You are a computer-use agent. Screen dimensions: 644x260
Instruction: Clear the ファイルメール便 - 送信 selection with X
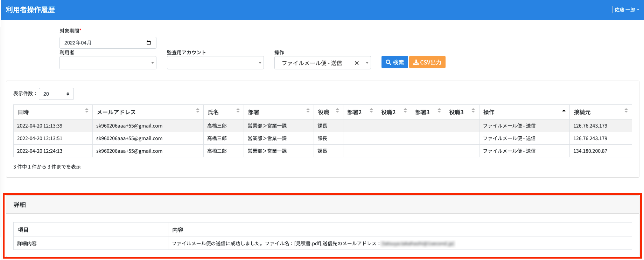(357, 63)
